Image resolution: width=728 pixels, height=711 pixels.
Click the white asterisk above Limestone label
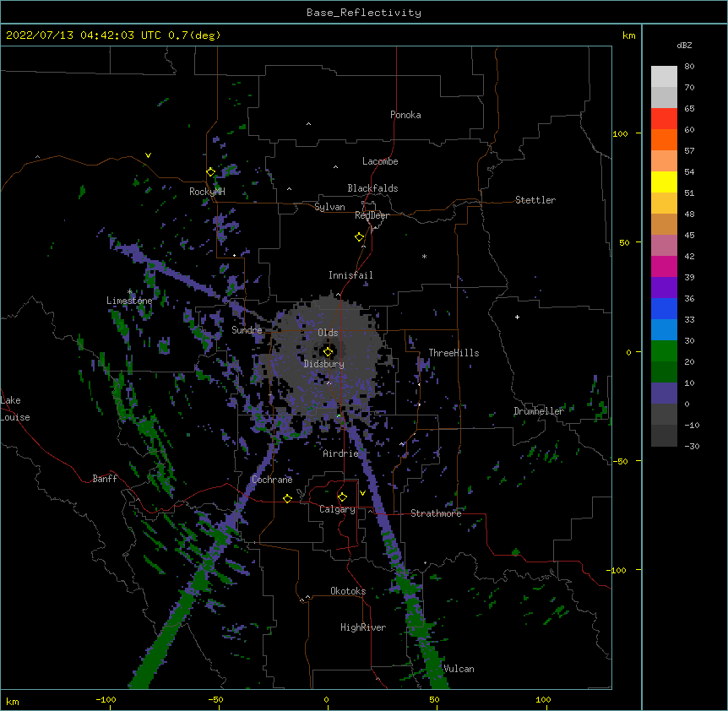click(129, 292)
